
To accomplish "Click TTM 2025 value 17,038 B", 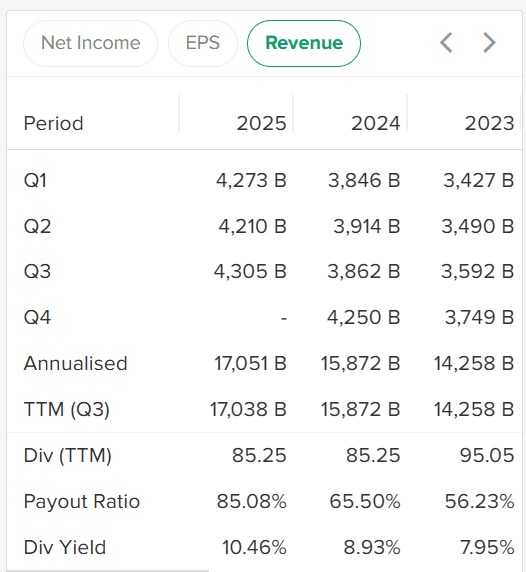I will [x=248, y=409].
